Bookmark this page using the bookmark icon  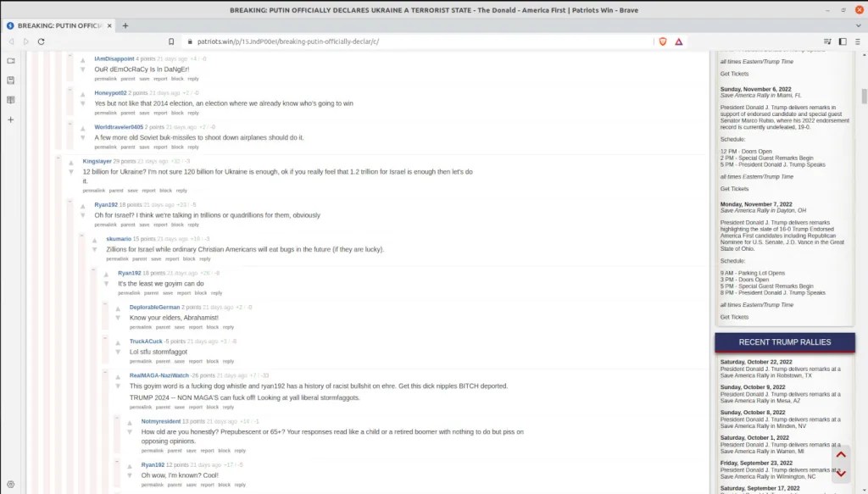pos(171,42)
